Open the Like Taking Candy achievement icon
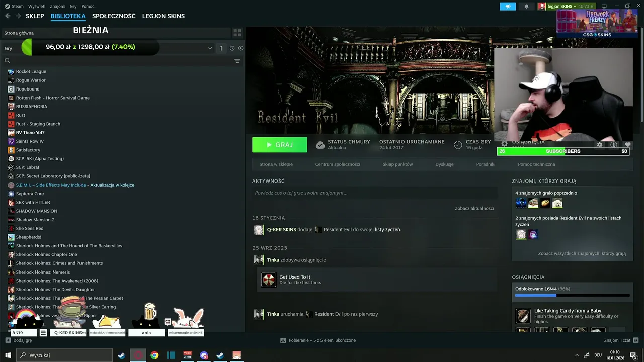The width and height of the screenshot is (644, 362). coord(523,316)
